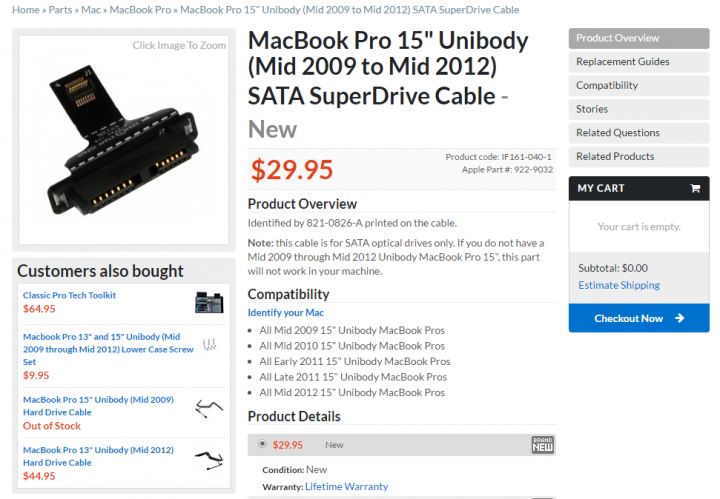Navigate to Parts in the breadcrumb
The image size is (720, 499).
[x=60, y=10]
